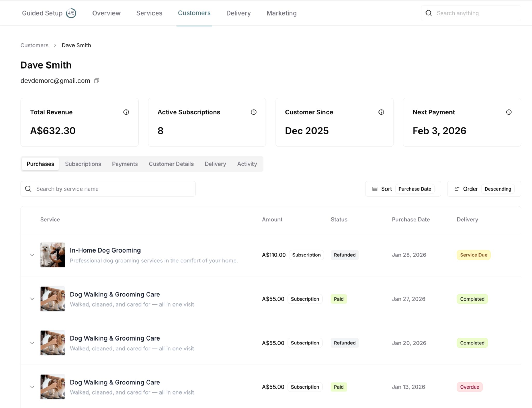Screen dimensions: 532x408
Task: Open the Purchase Date sort dropdown
Action: [415, 189]
